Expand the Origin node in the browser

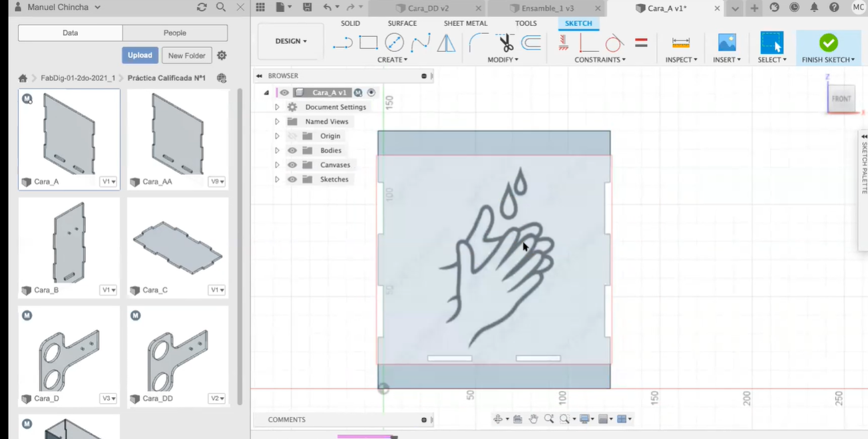click(x=277, y=136)
